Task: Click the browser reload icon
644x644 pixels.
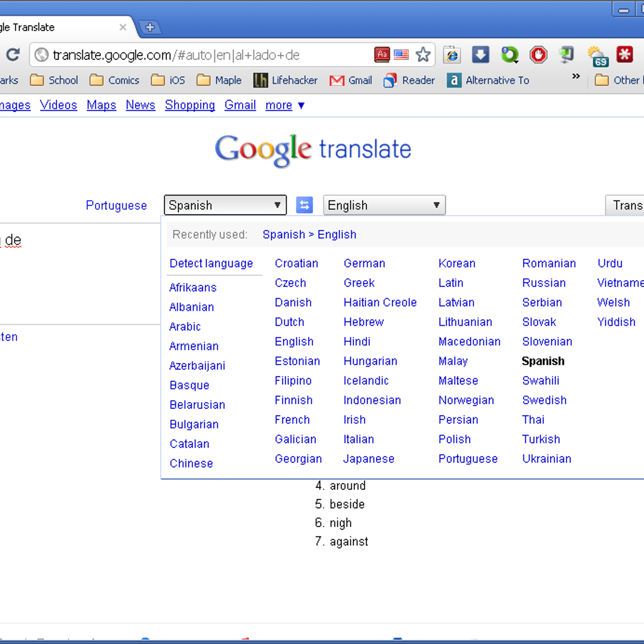Action: [12, 55]
